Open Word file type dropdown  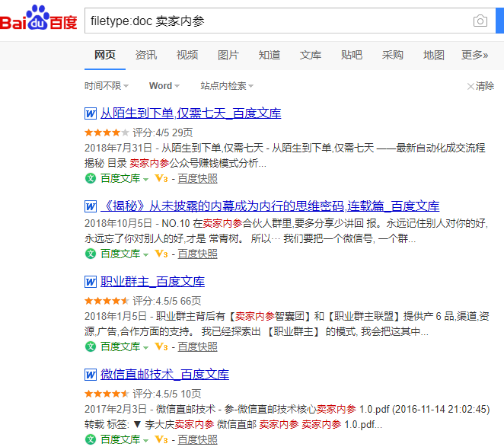[164, 86]
